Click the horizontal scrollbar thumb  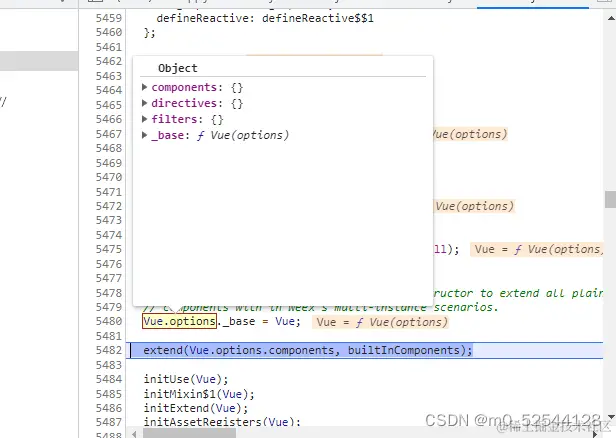[x=189, y=433]
